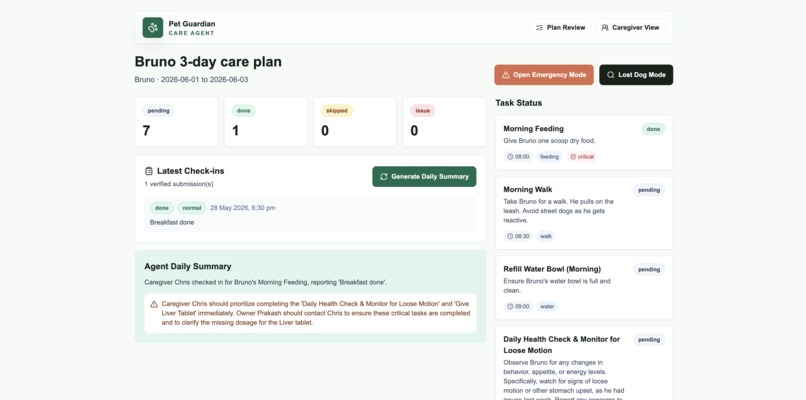The width and height of the screenshot is (806, 400).
Task: Open the Plan Review tab
Action: pos(560,28)
